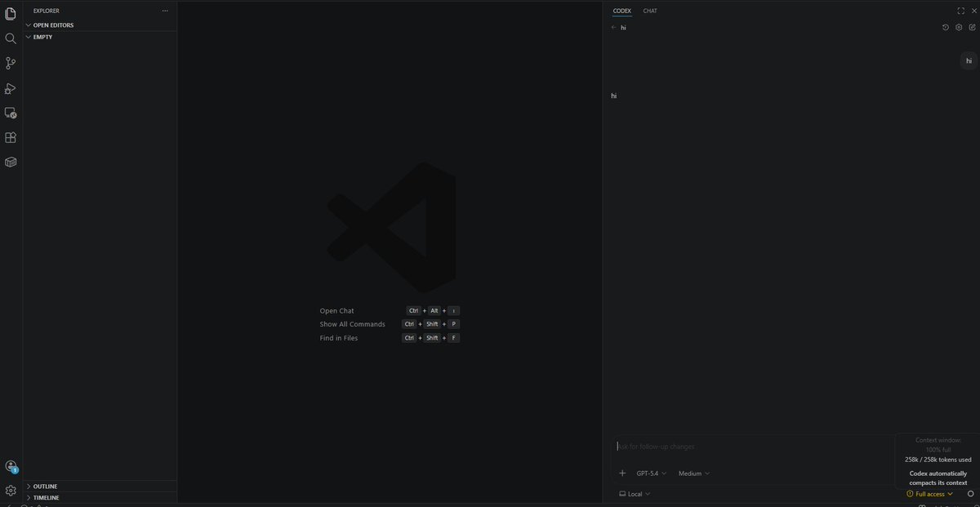The image size is (980, 507).
Task: Open Explorer views and more actions menu
Action: pos(165,11)
